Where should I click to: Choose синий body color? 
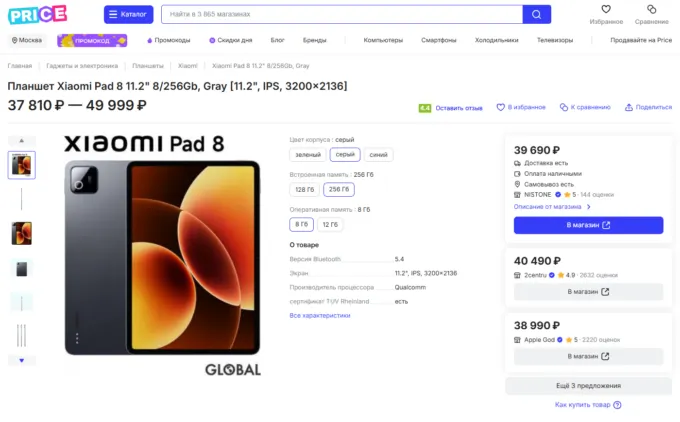click(x=378, y=155)
